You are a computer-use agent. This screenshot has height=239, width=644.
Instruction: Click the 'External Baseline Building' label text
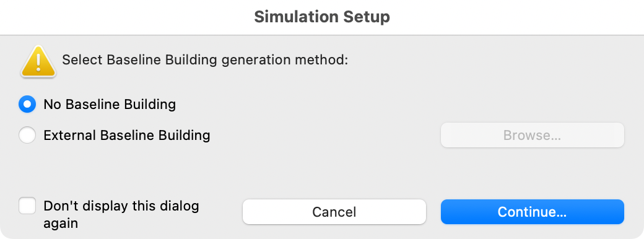pyautogui.click(x=127, y=135)
